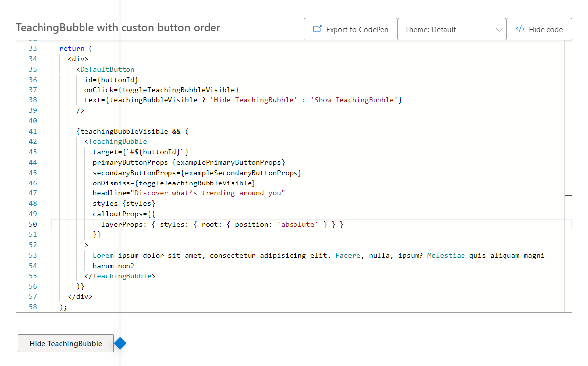Viewport: 588px width, 366px height.
Task: Toggle code visibility via Hide code
Action: click(539, 29)
